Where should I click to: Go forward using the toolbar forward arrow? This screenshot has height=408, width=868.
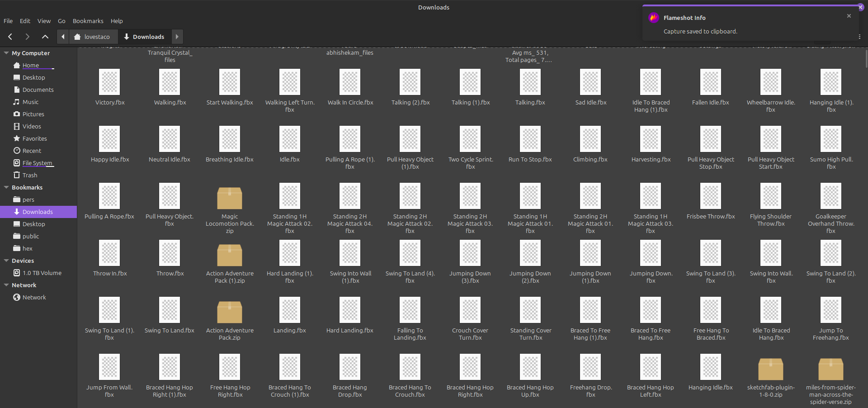(x=27, y=37)
